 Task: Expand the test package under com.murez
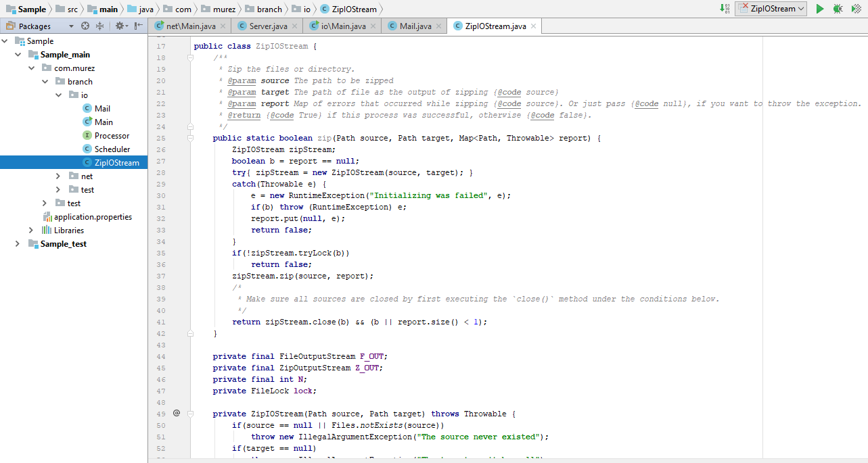(x=45, y=203)
